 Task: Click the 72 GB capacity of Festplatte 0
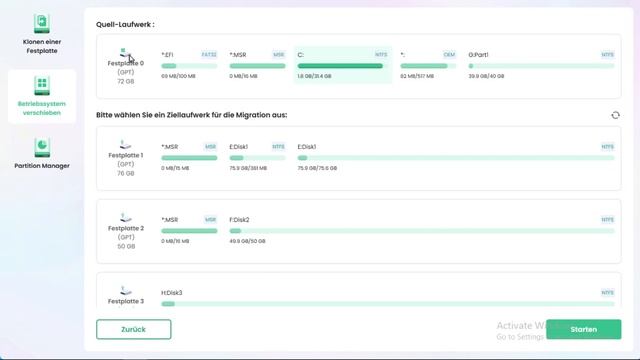click(x=126, y=82)
